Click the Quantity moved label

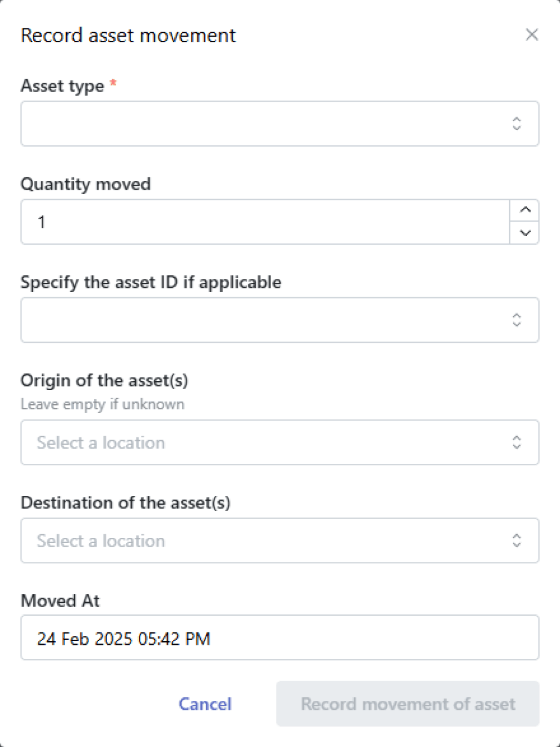86,184
